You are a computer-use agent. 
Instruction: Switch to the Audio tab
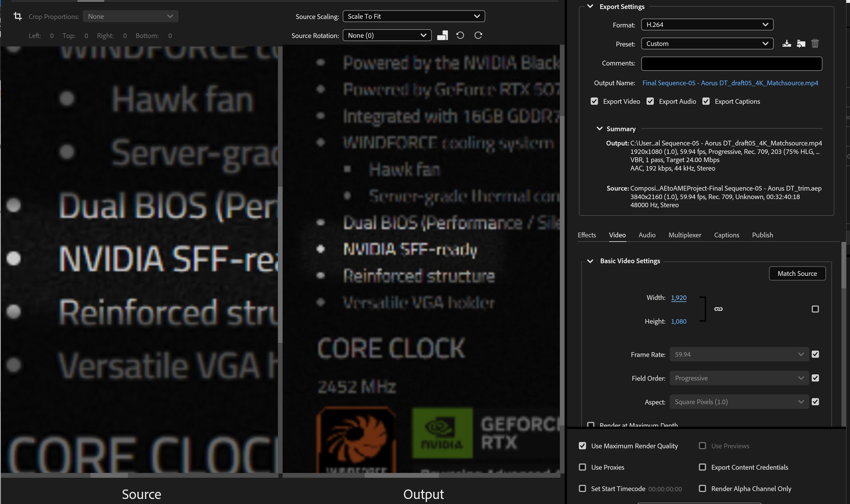(x=647, y=235)
